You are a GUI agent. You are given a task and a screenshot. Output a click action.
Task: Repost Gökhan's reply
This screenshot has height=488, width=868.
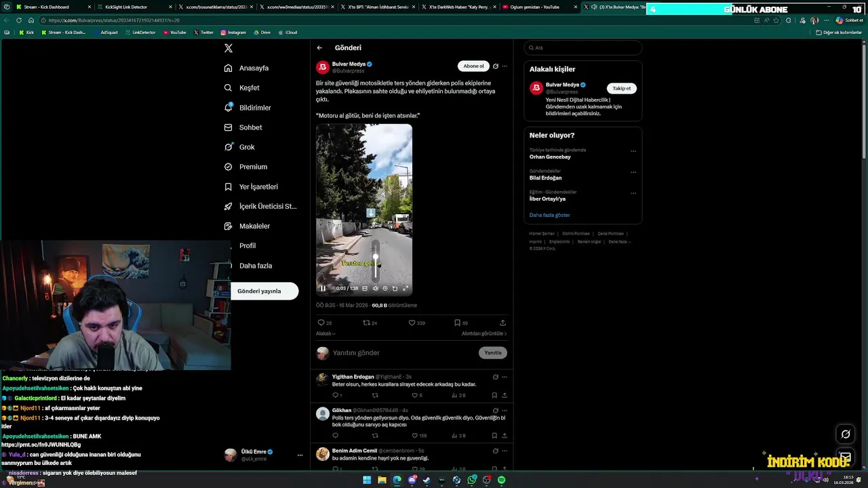point(374,436)
